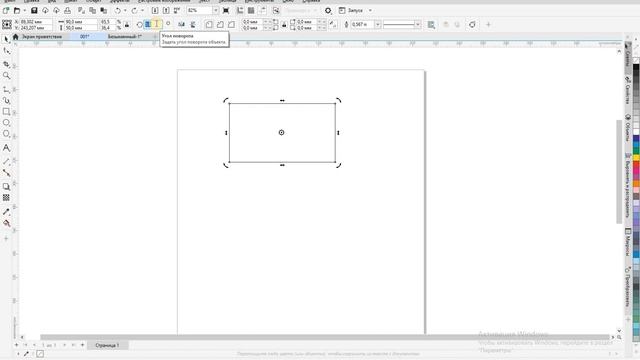The height and width of the screenshot is (360, 640).
Task: Pick the black swatch in the color palette
Action: click(636, 68)
